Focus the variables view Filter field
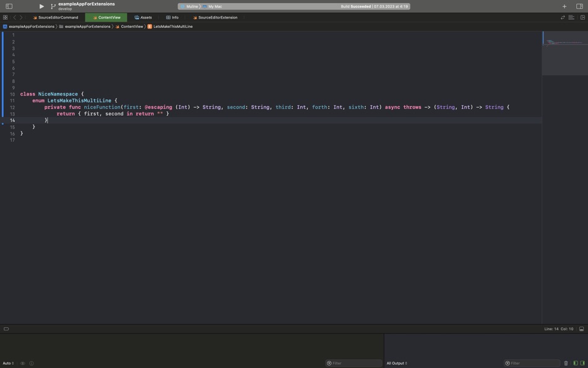 pos(353,363)
